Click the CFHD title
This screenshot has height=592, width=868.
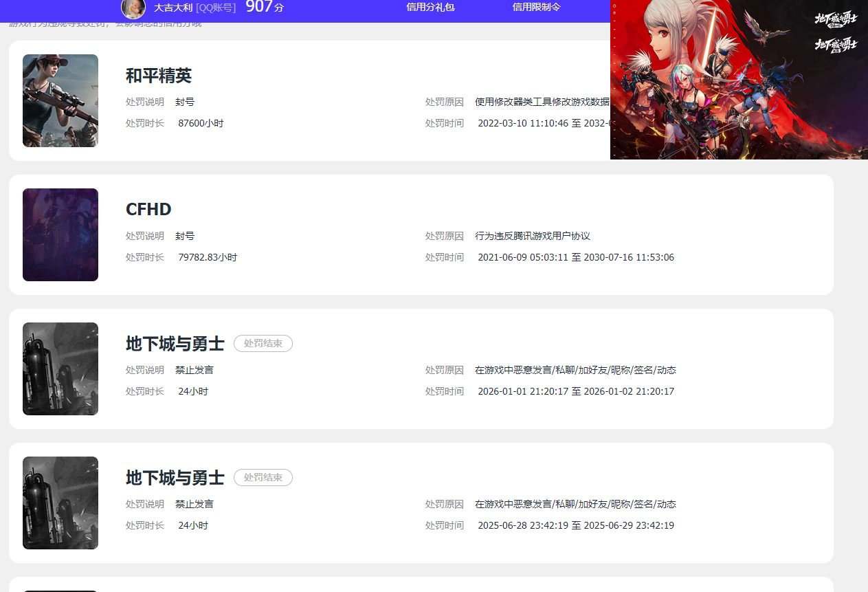148,209
